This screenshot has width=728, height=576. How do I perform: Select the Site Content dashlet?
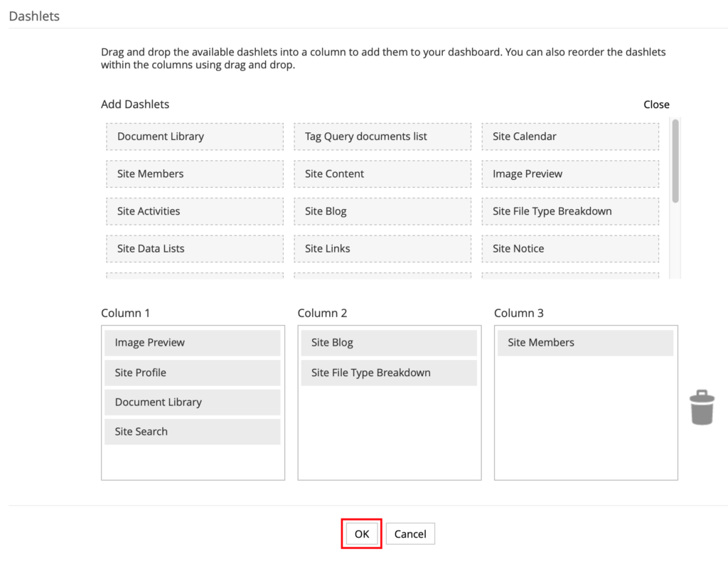(382, 174)
